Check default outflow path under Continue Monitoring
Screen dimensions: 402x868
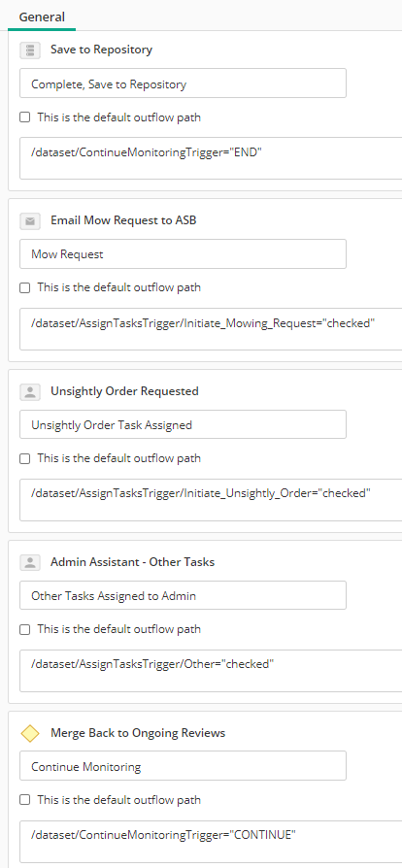coord(24,800)
